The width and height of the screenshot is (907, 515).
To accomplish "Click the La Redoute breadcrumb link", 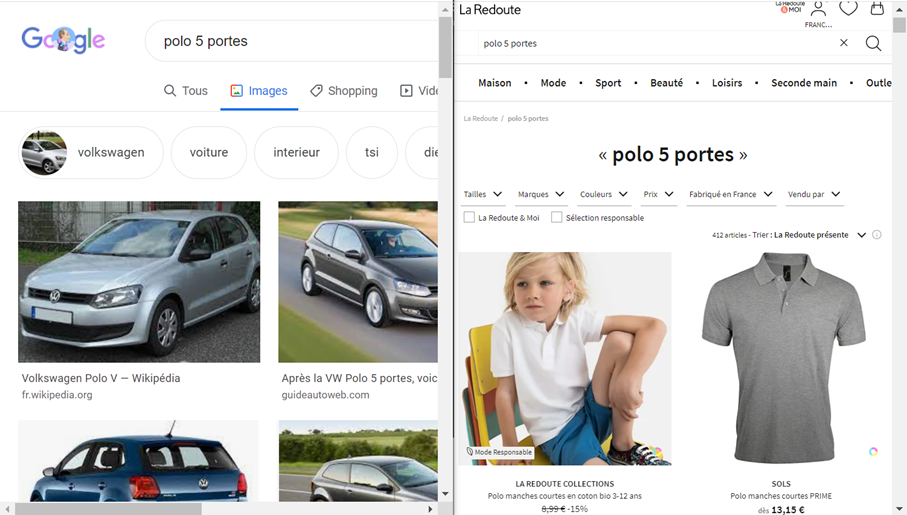I will tap(480, 119).
